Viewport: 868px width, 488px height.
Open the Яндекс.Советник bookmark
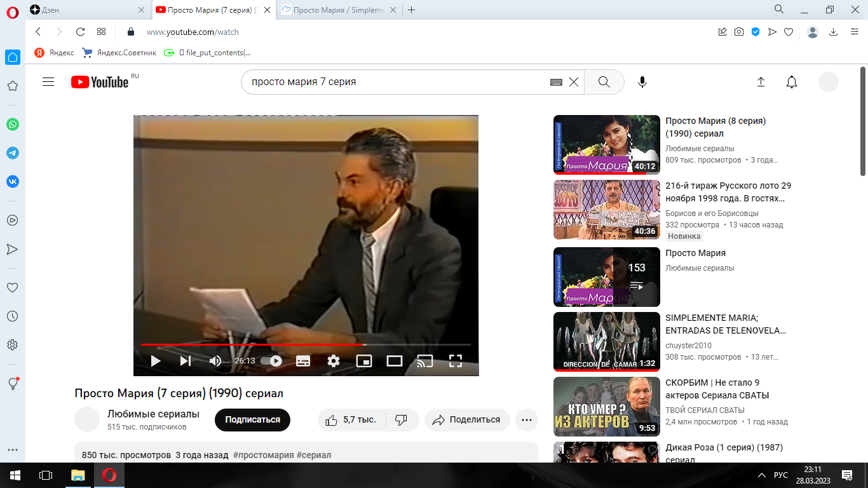click(x=119, y=53)
